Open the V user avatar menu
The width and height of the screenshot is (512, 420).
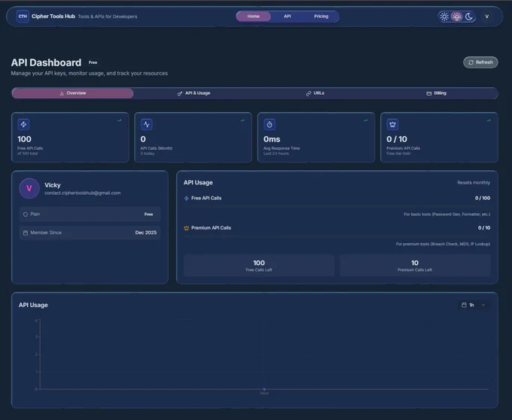[x=486, y=17]
